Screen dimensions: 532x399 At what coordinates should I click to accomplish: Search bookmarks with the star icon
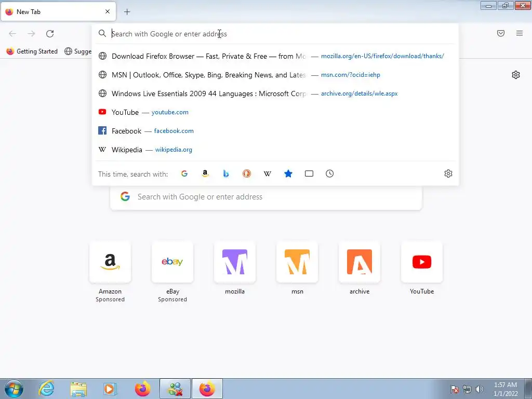(288, 174)
